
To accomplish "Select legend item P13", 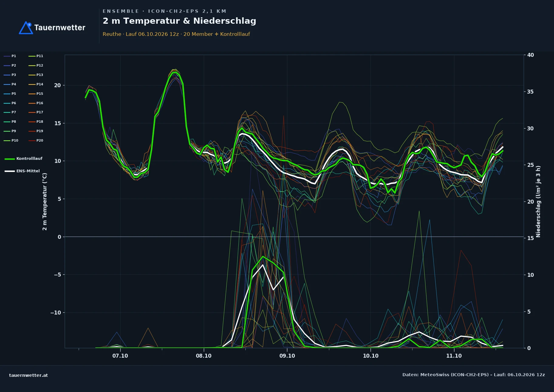I will click(36, 75).
